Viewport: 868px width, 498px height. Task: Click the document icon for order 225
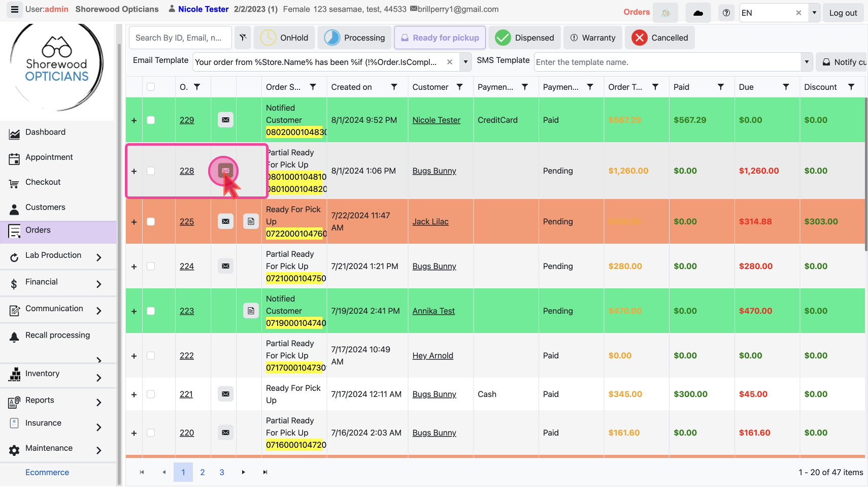pos(251,221)
